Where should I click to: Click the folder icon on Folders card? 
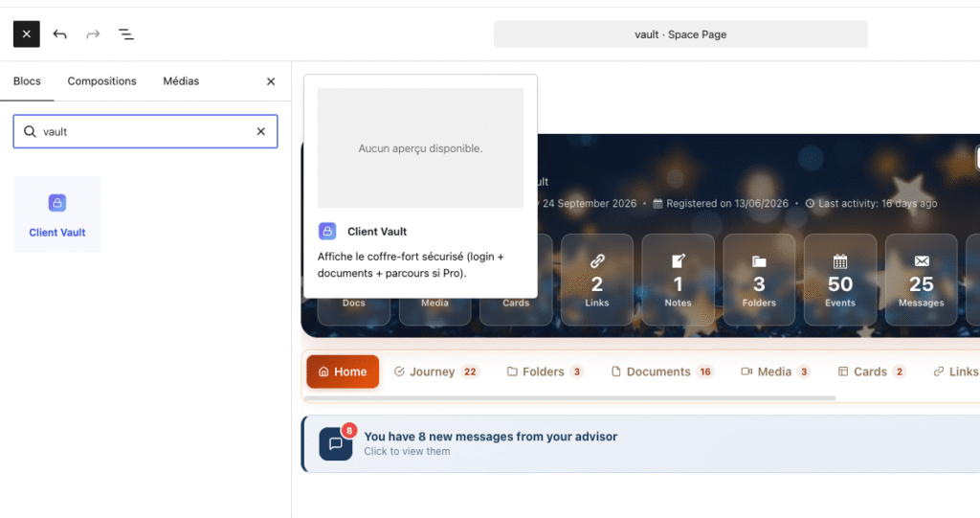point(759,261)
